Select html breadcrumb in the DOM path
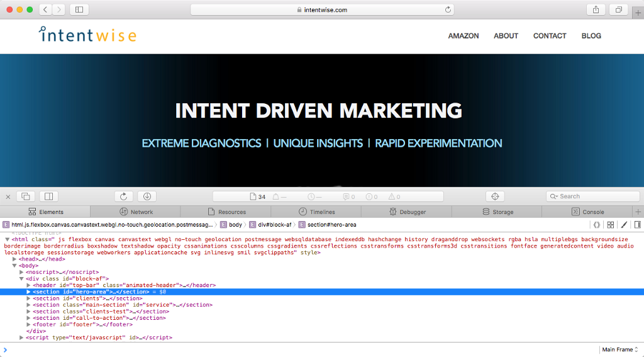This screenshot has width=644, height=357. tap(108, 225)
